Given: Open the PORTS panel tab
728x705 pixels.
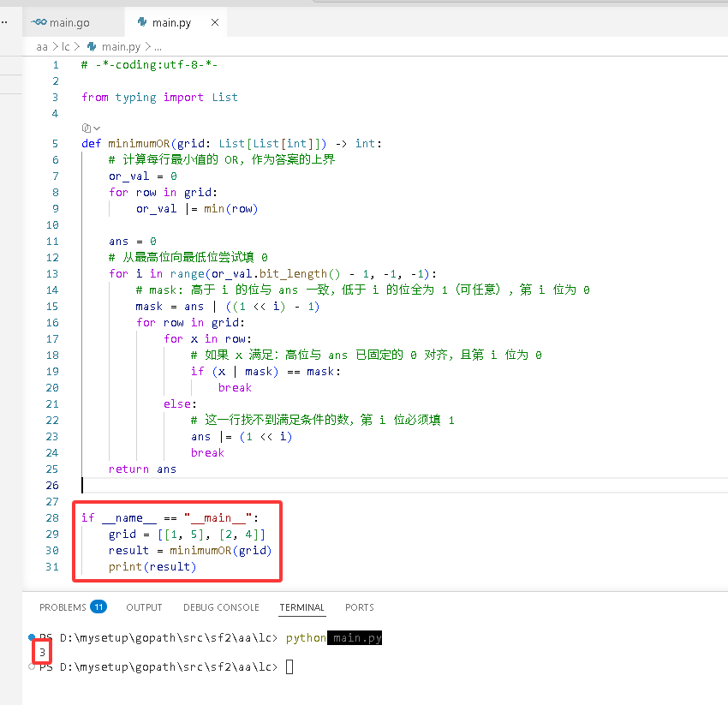Looking at the screenshot, I should coord(360,607).
